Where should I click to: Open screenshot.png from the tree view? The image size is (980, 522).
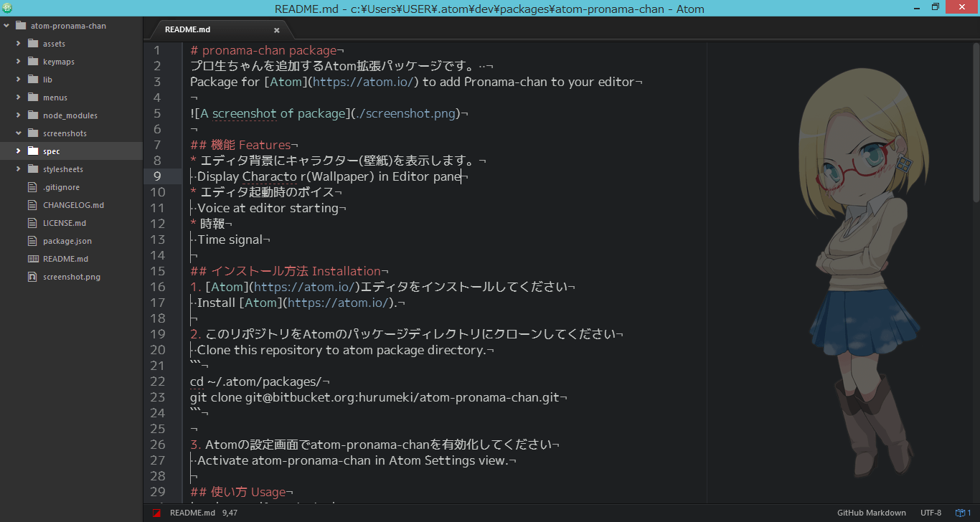pos(72,277)
